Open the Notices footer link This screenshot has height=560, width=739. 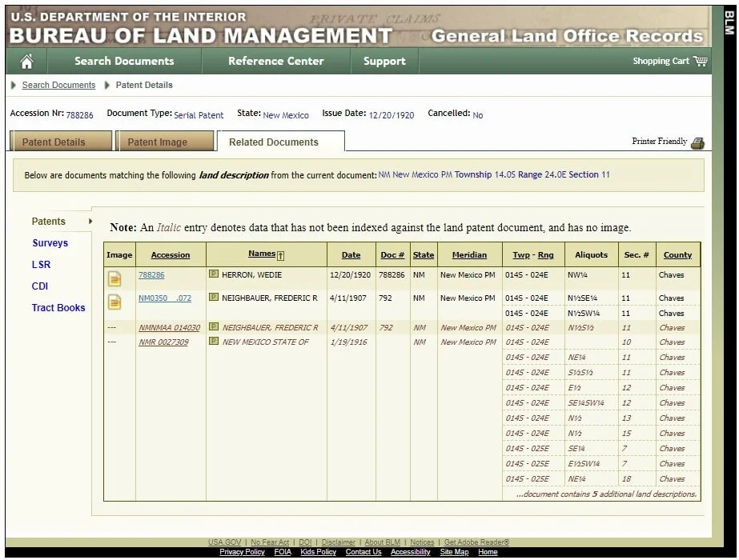click(x=422, y=542)
